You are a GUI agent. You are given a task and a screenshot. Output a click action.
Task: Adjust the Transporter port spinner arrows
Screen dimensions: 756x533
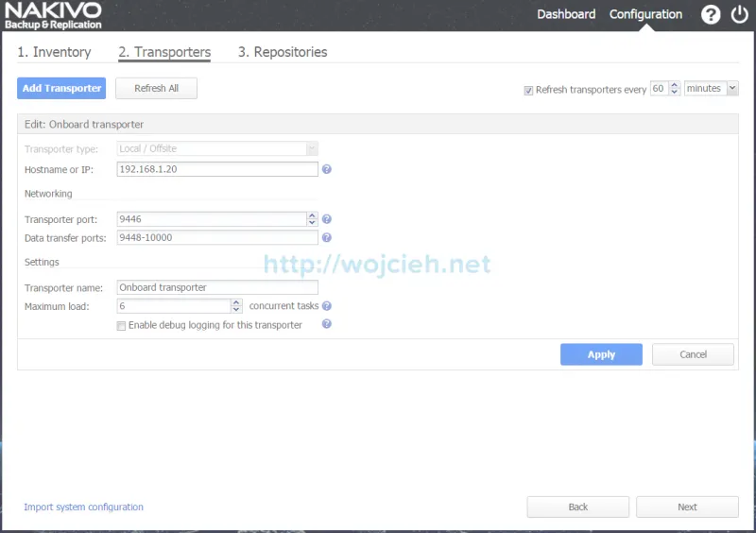pyautogui.click(x=313, y=219)
